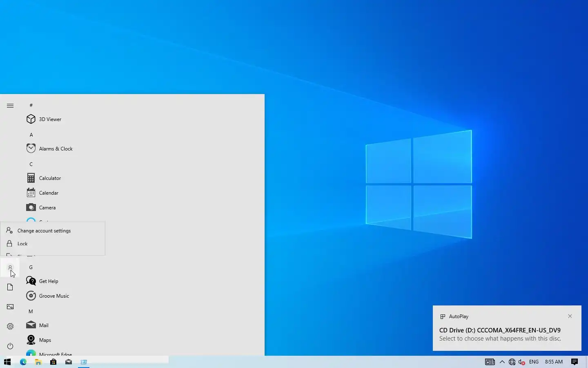Image resolution: width=588 pixels, height=368 pixels.
Task: Select Change account settings
Action: click(53, 231)
